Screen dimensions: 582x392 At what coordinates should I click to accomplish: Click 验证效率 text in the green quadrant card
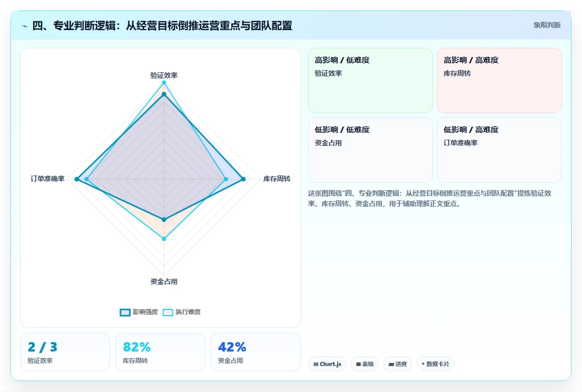click(328, 73)
